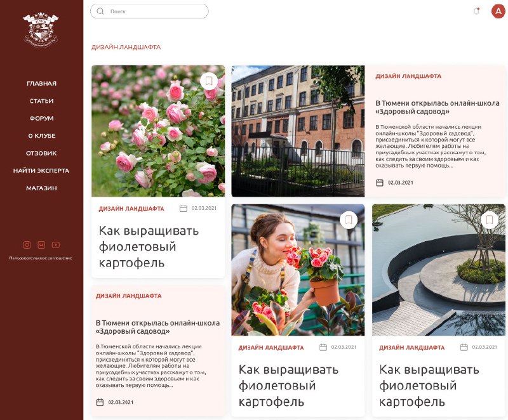The image size is (508, 420).
Task: Click the club crest logo in sidebar
Action: coord(41,29)
